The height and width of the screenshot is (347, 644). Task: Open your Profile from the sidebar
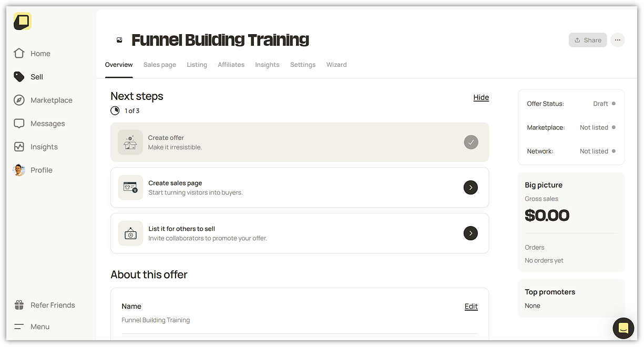point(42,170)
